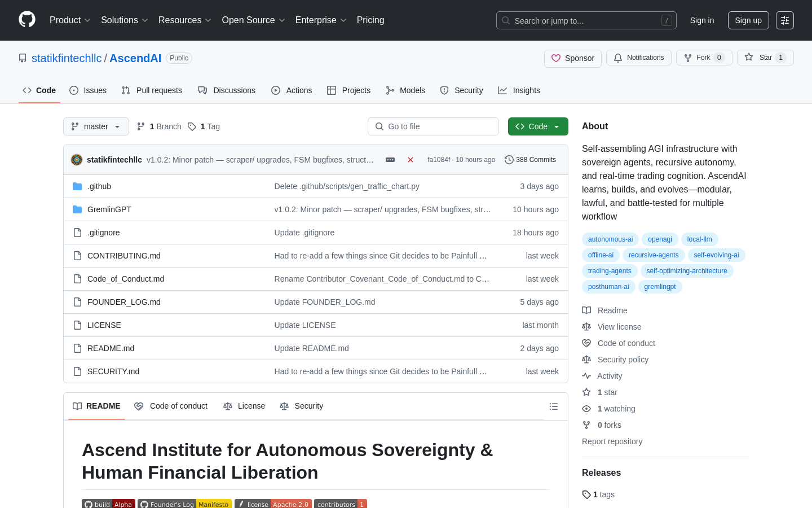This screenshot has width=812, height=508.
Task: Star the AscendAI repository
Action: click(765, 58)
